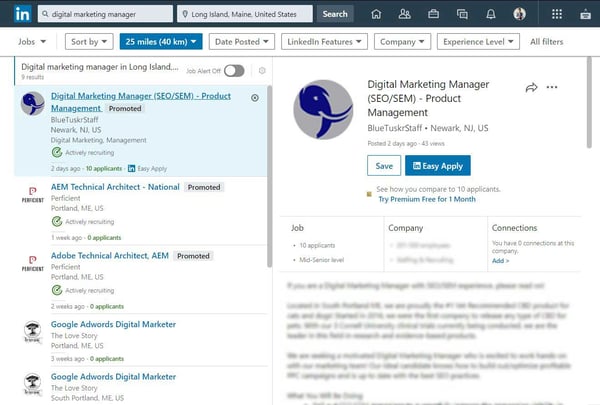Open the Sort by dropdown
This screenshot has width=600, height=405.
[89, 42]
